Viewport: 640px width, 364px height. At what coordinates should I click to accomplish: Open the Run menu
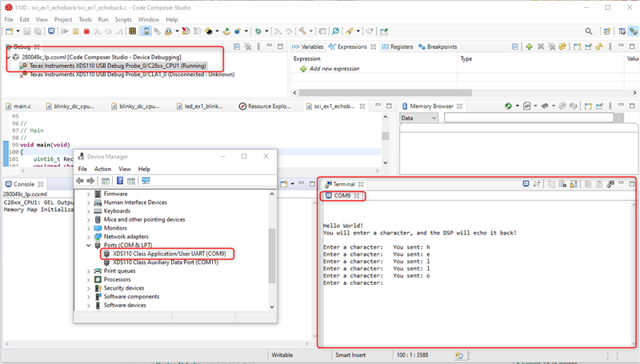coord(103,19)
